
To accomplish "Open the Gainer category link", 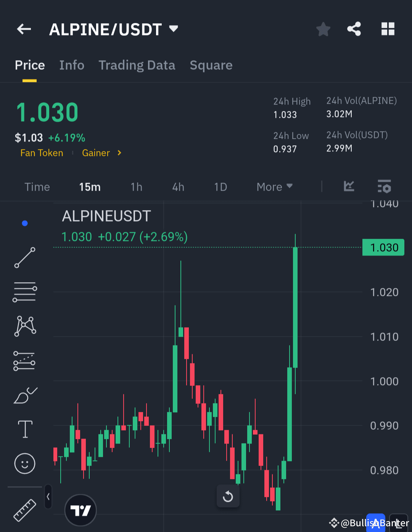I will tap(96, 153).
